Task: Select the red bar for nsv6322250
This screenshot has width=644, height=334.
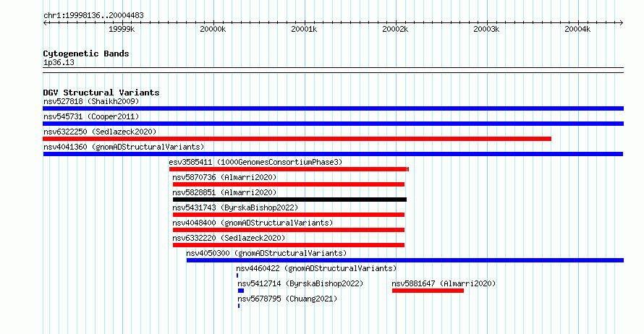Action: click(x=297, y=139)
